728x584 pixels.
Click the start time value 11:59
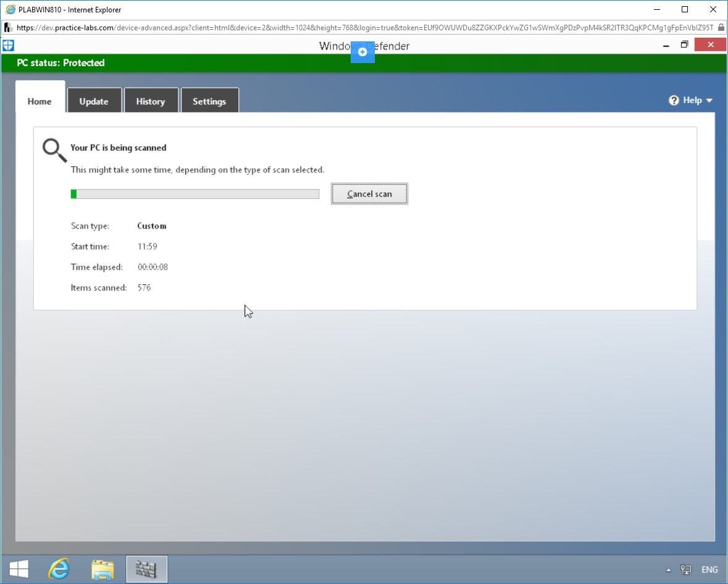148,247
